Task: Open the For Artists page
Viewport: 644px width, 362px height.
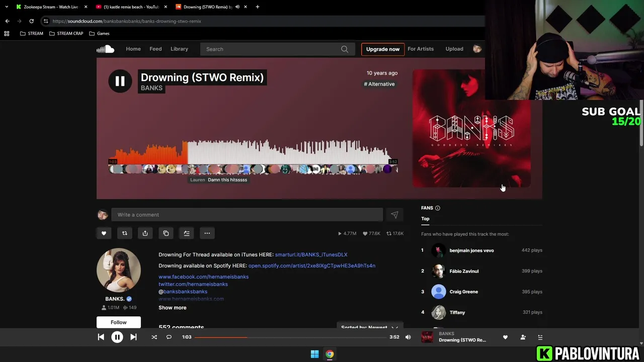Action: coord(421,49)
